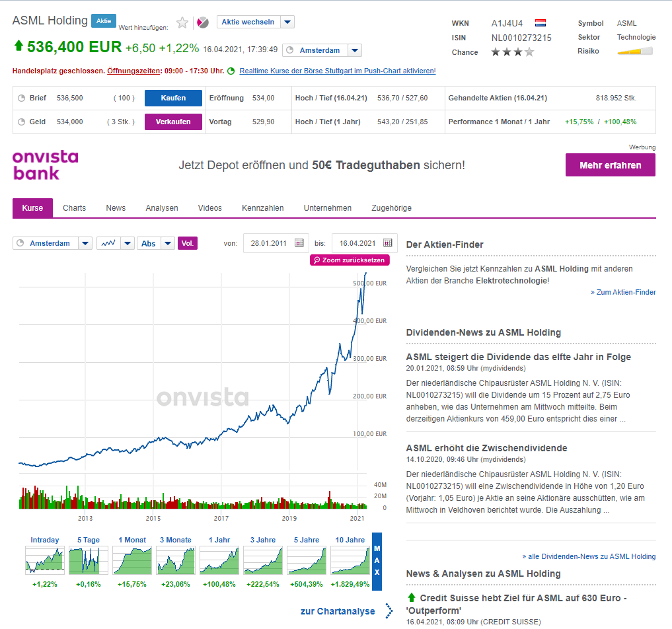Select the Intraday chart thumbnail
This screenshot has width=672, height=629.
pos(44,561)
